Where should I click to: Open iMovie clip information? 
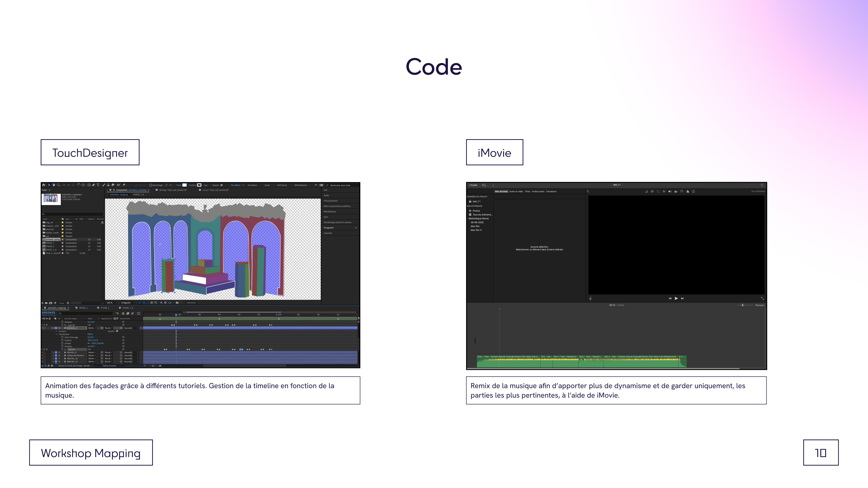693,192
